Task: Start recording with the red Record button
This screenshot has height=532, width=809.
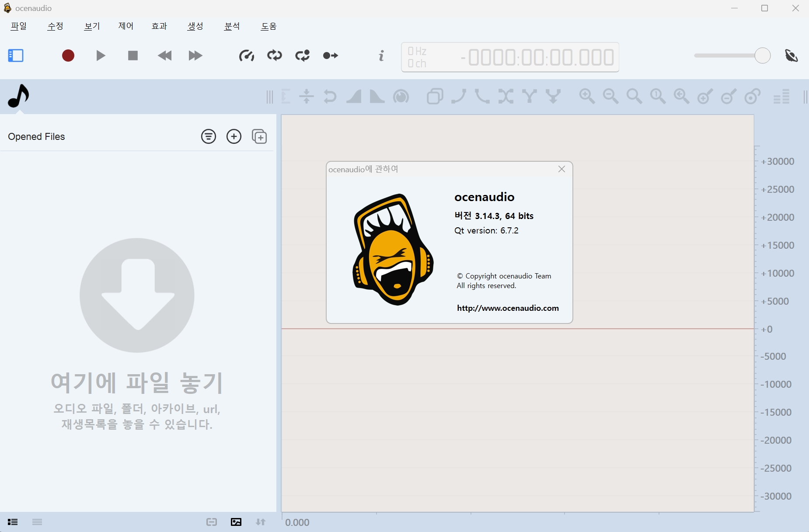Action: click(68, 56)
